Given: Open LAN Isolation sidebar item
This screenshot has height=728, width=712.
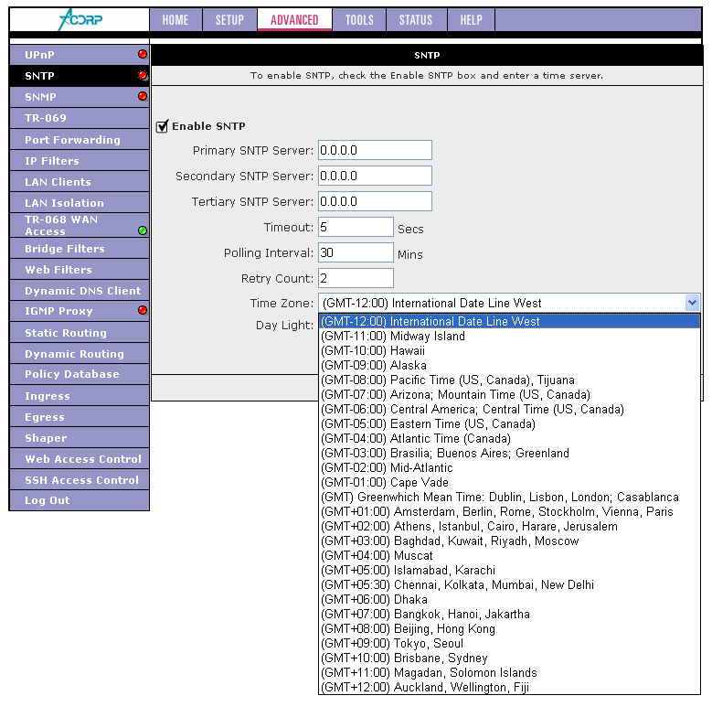Looking at the screenshot, I should pos(79,202).
